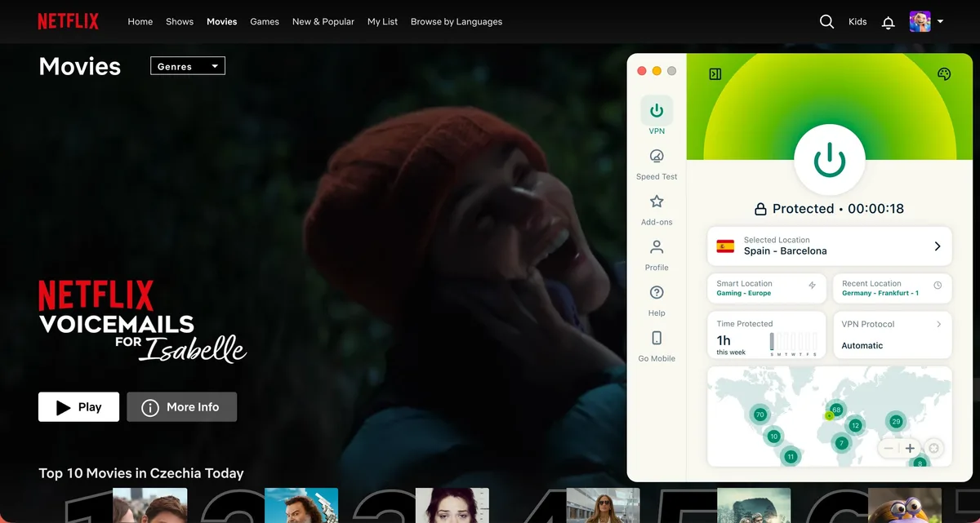Open the number 3 ranked movie thumbnail
This screenshot has height=523, width=980.
452,506
